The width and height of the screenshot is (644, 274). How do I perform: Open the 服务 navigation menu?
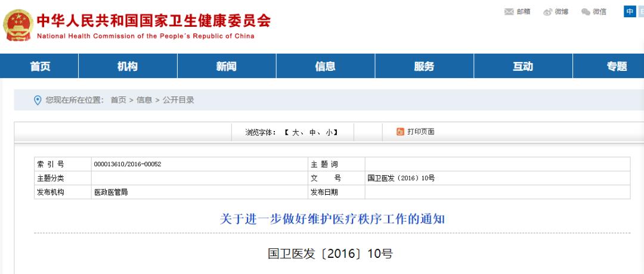pos(424,66)
